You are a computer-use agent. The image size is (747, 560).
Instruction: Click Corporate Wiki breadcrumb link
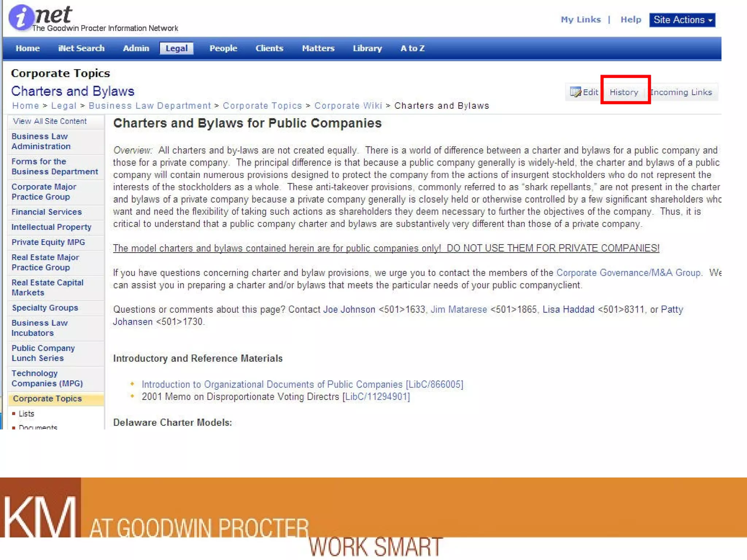(348, 106)
